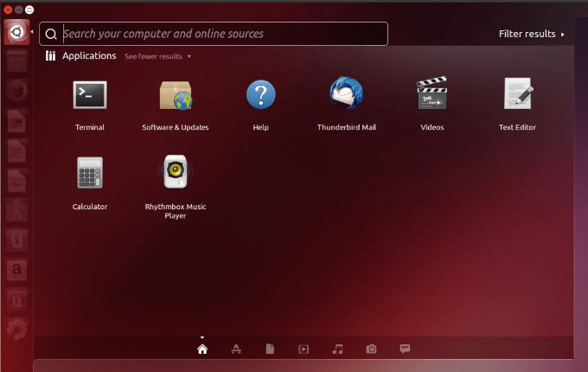This screenshot has width=588, height=372.
Task: Open the Files & Folders lens
Action: pos(270,350)
